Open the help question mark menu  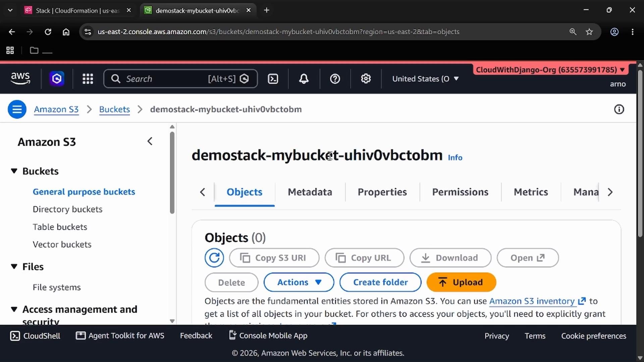[335, 79]
